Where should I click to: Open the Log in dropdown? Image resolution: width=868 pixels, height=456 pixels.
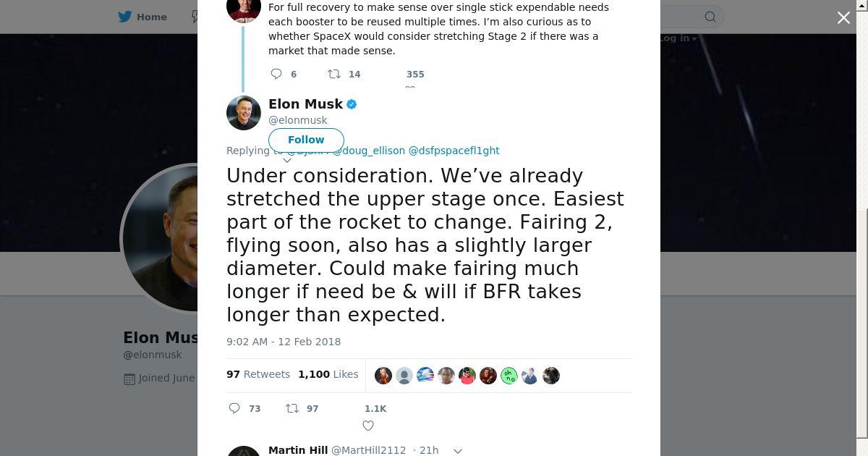click(677, 38)
